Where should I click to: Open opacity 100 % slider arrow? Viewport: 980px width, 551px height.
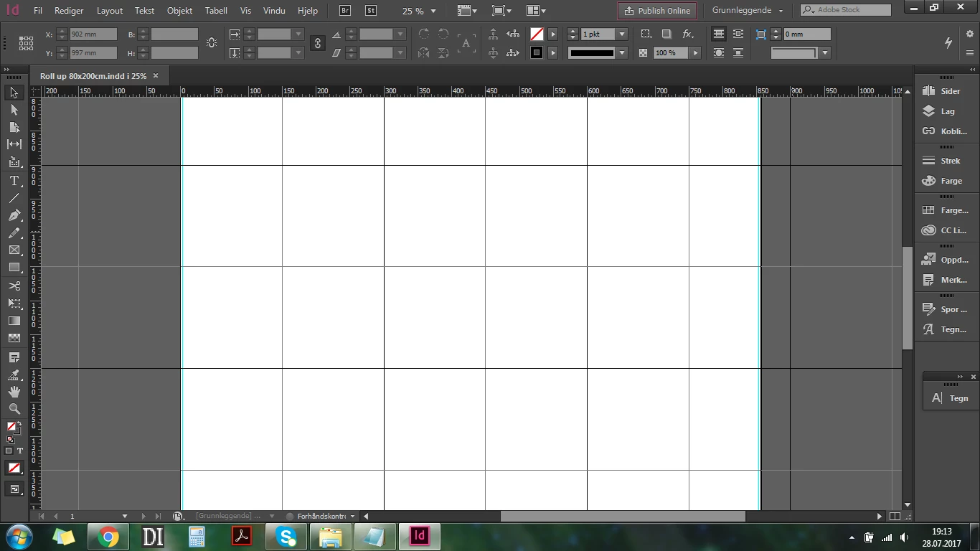695,53
